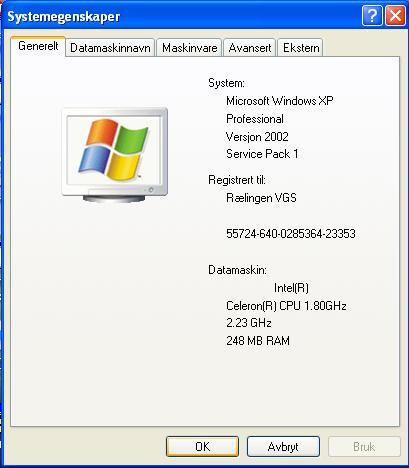
Task: Open the Maskinvare tab
Action: 189,48
